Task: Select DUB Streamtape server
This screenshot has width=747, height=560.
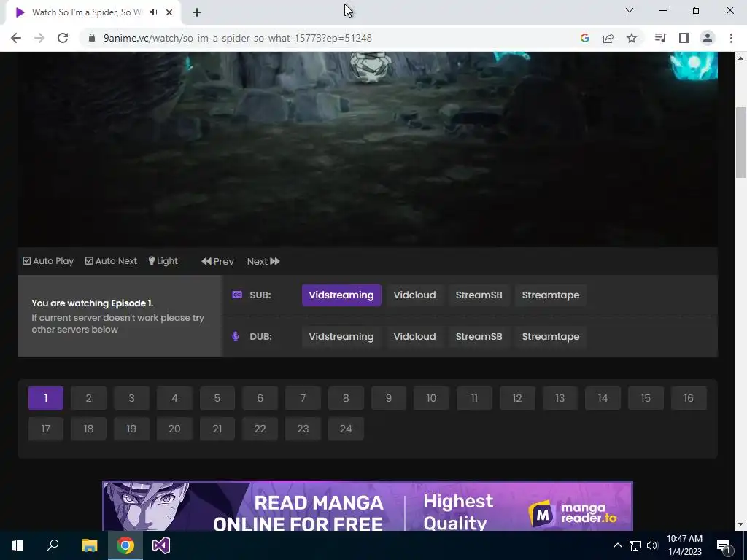Action: (x=550, y=336)
